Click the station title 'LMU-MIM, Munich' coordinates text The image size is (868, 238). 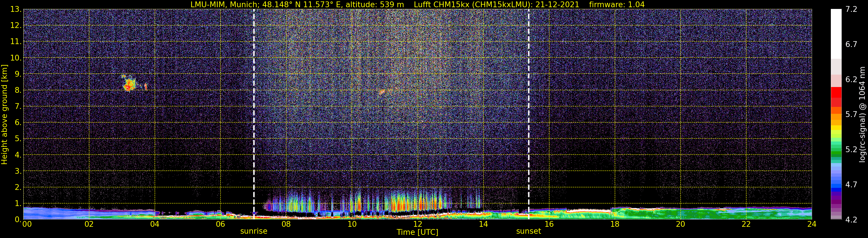point(297,5)
